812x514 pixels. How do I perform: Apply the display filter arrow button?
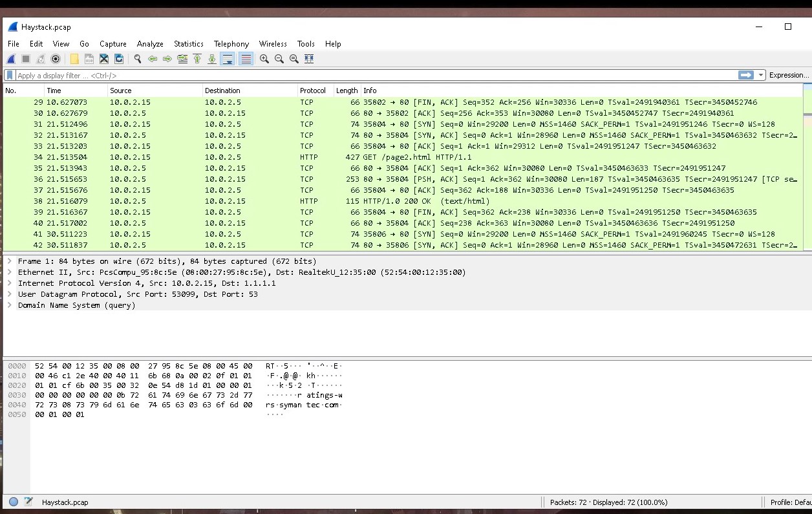pyautogui.click(x=746, y=75)
